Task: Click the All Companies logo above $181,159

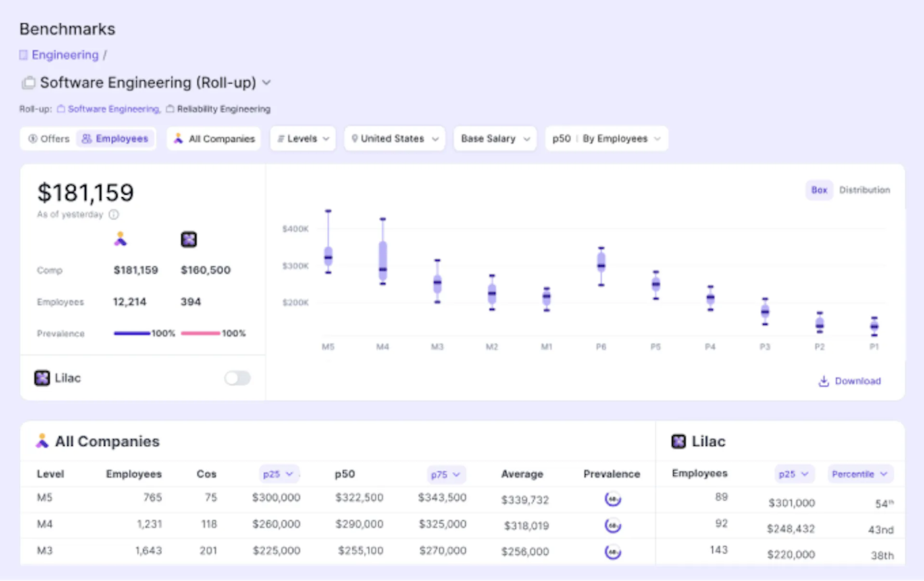Action: [120, 239]
